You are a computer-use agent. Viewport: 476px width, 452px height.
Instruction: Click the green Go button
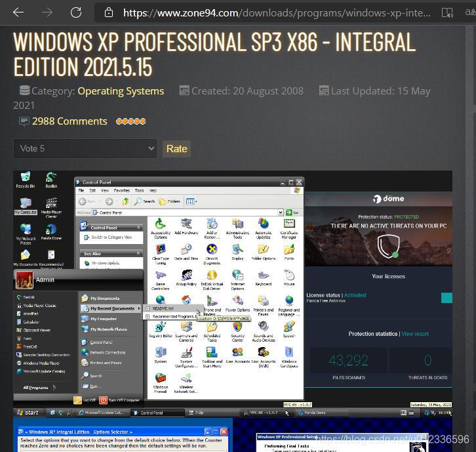[x=292, y=213]
